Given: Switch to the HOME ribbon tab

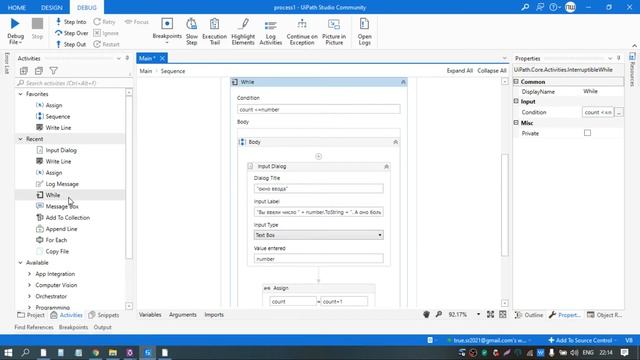Looking at the screenshot, I should tap(17, 7).
